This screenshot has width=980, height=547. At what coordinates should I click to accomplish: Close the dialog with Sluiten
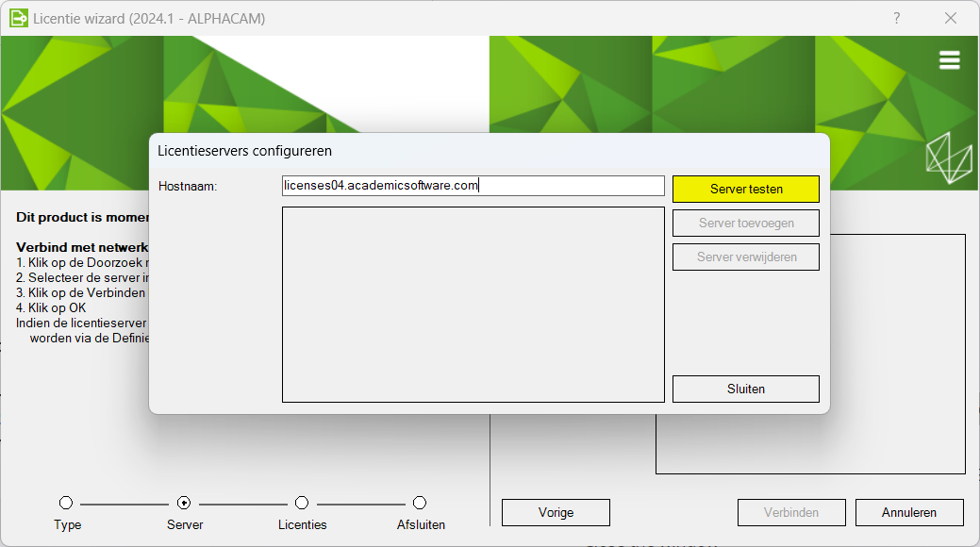pyautogui.click(x=745, y=389)
